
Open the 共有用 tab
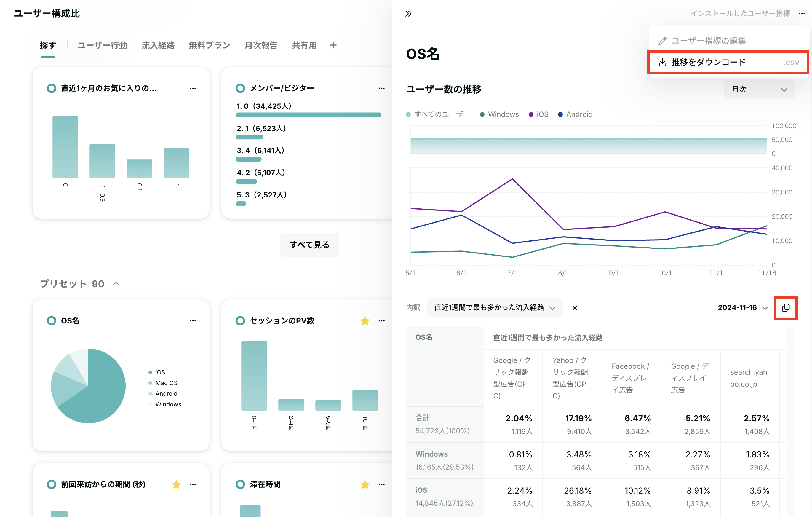tap(304, 45)
